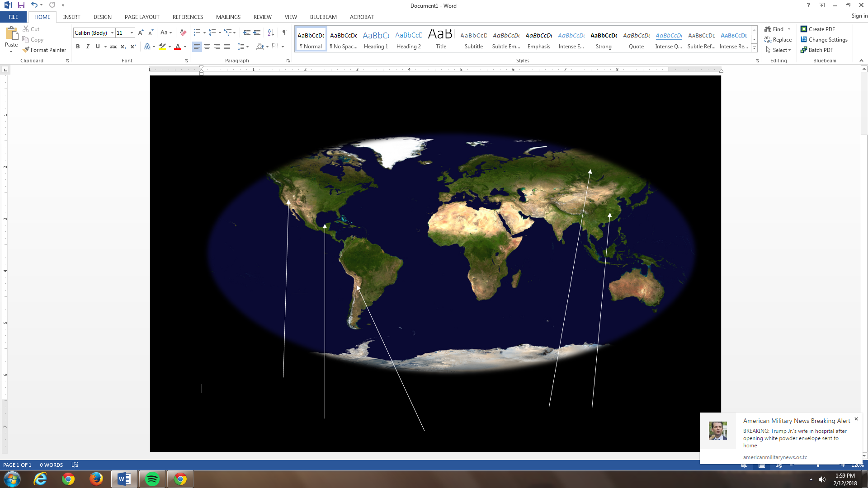This screenshot has height=488, width=868.
Task: Toggle italic formatting
Action: [88, 47]
